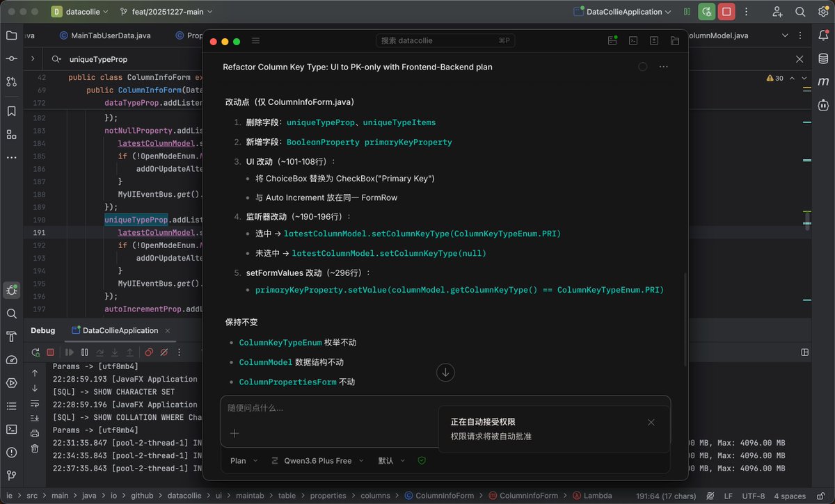The height and width of the screenshot is (504, 835).
Task: Select the Debug panel title tab
Action: coord(42,330)
